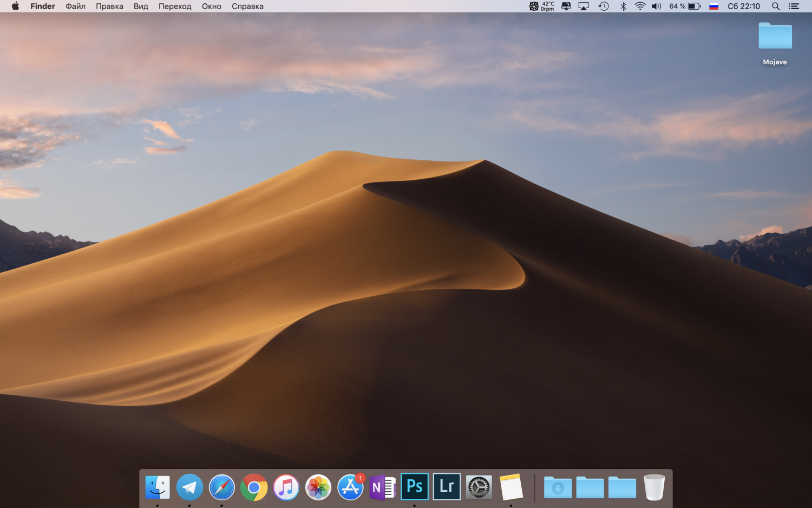Screen dimensions: 812x508
Task: Click the Spotlight search magnifier icon
Action: pos(776,6)
